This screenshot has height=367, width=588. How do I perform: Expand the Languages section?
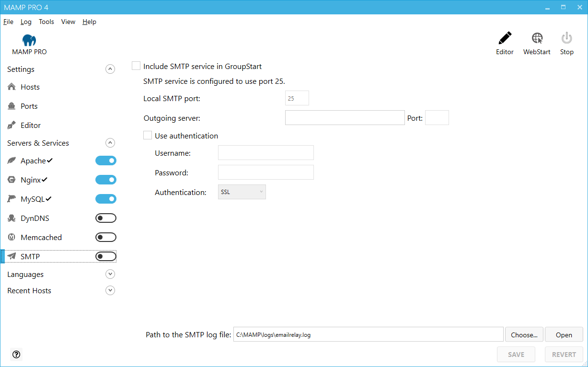coord(110,274)
